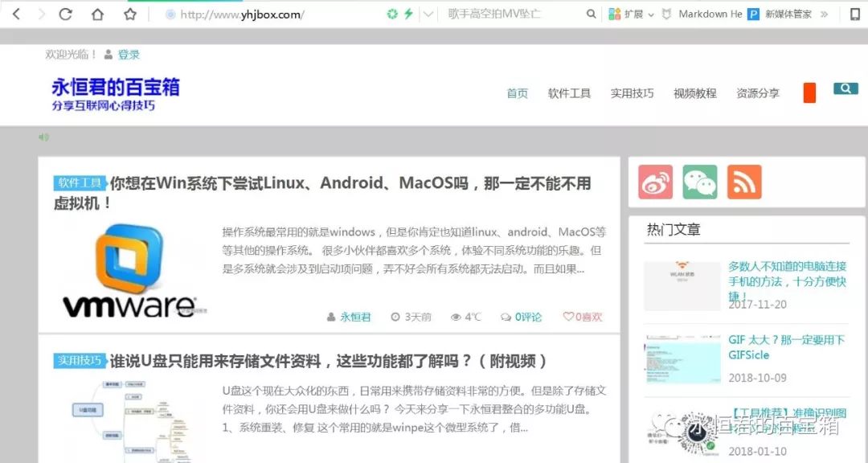
Task: Click the 实用技巧 tag on the U盘 article
Action: tap(79, 361)
